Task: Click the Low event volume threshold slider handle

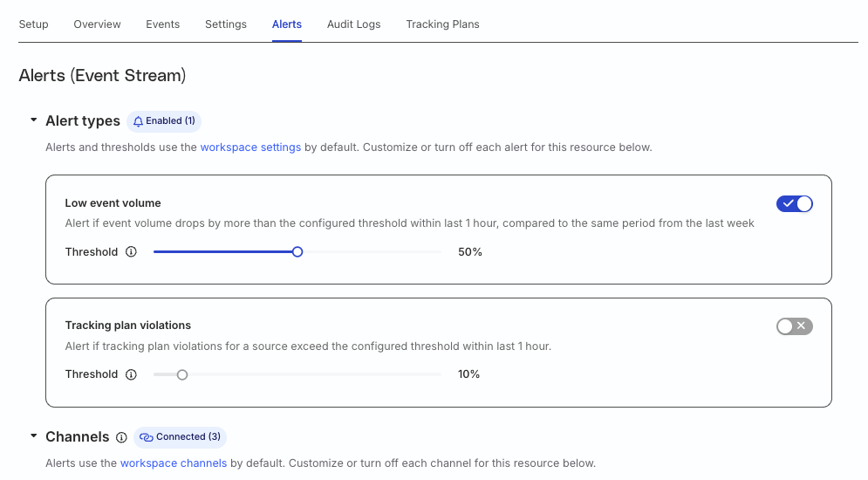Action: pos(297,252)
